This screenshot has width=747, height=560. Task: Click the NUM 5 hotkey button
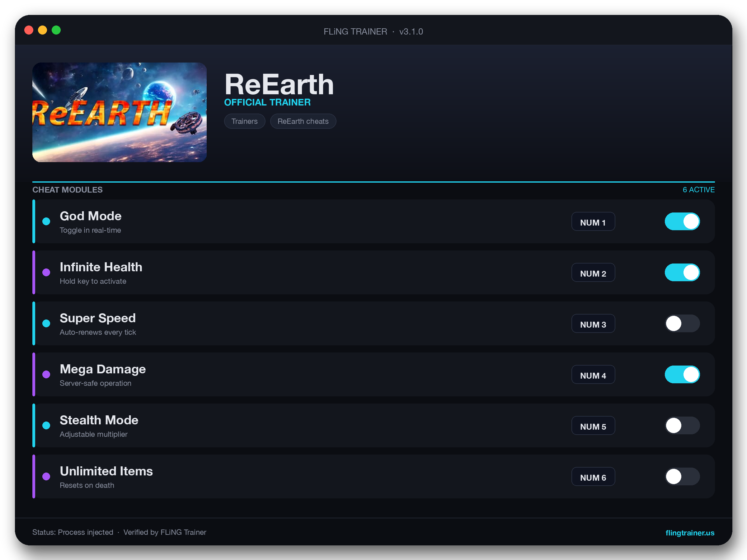point(593,425)
